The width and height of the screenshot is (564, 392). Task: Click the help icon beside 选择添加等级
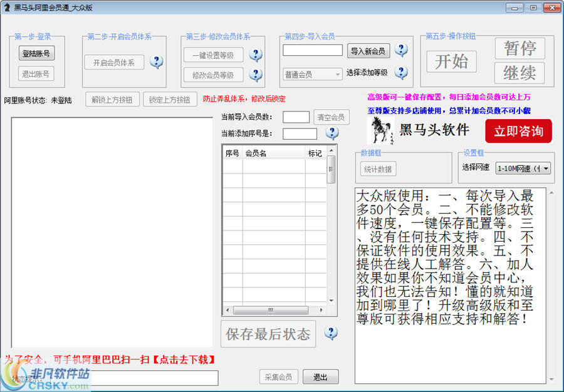401,73
